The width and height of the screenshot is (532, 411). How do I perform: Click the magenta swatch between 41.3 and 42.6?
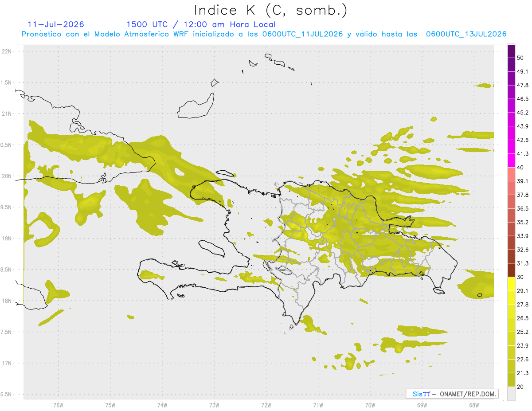coord(511,147)
